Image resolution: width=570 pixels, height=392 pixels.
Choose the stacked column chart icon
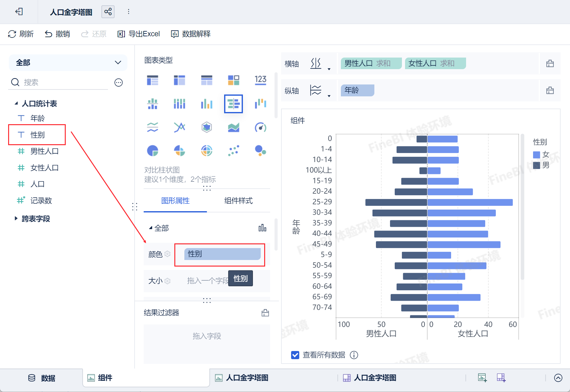[153, 104]
